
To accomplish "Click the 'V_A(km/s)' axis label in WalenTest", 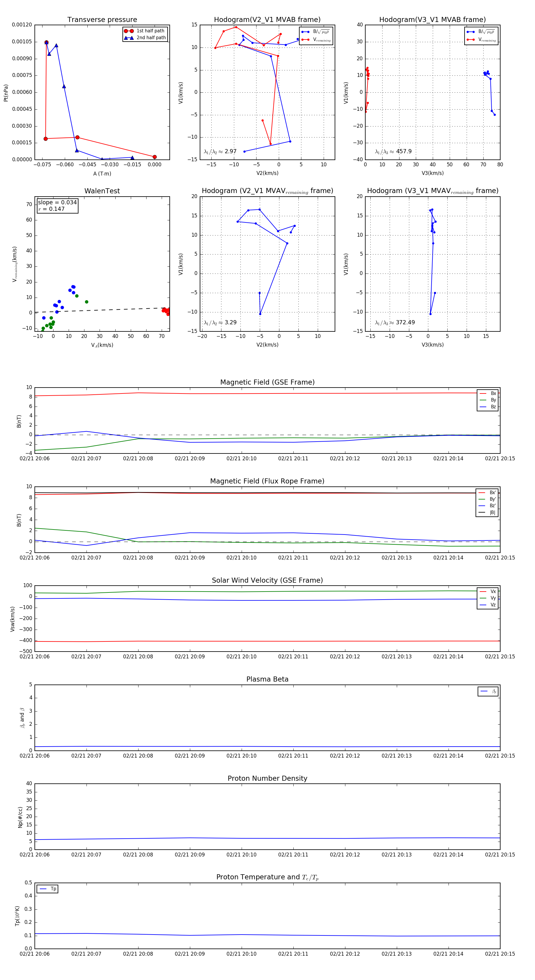I will tap(102, 345).
